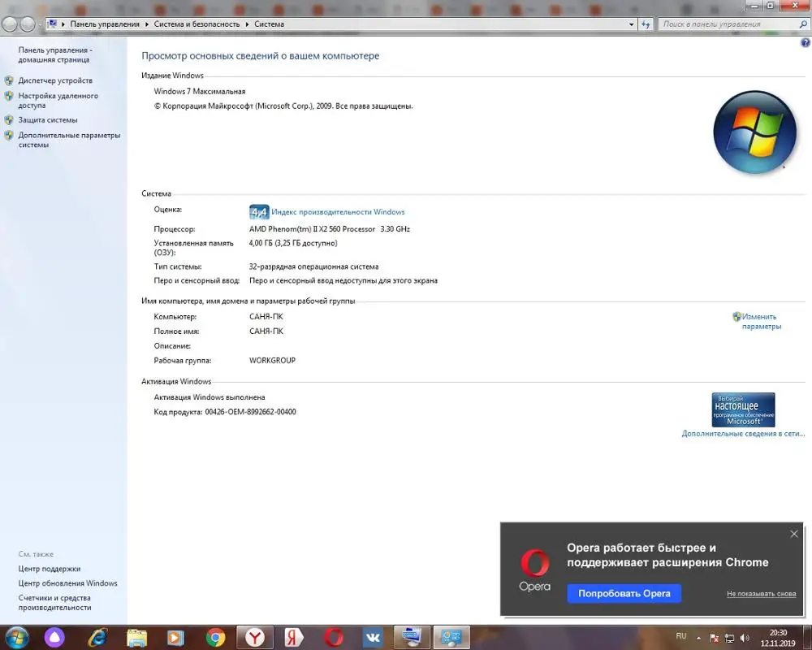The image size is (812, 650).
Task: Open 'Настройка удаленного доступа' link
Action: click(58, 101)
